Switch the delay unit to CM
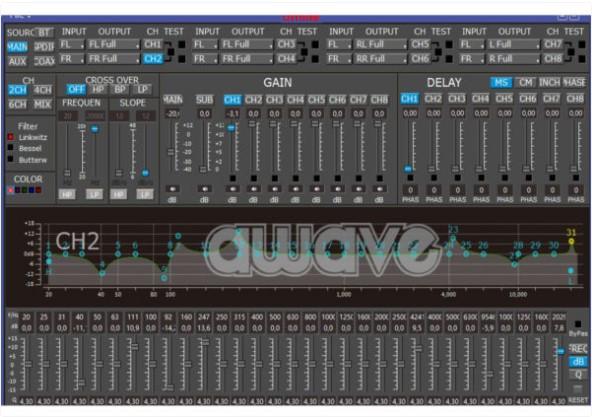 pos(525,82)
